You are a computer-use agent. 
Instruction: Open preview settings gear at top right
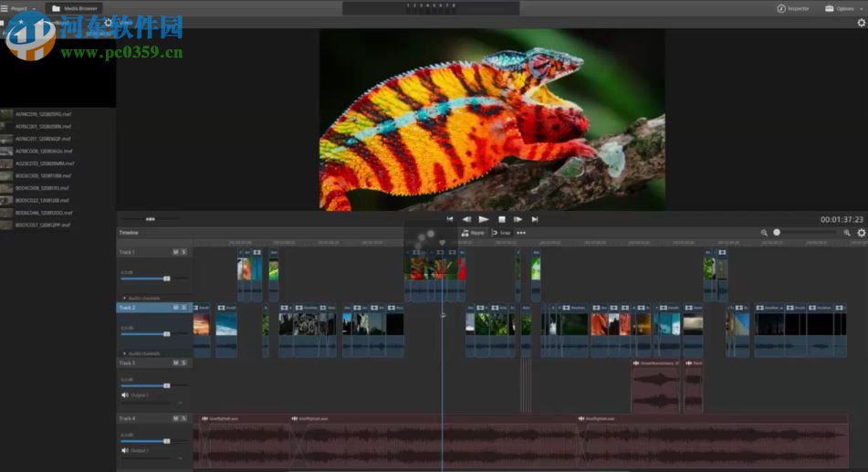tap(862, 23)
